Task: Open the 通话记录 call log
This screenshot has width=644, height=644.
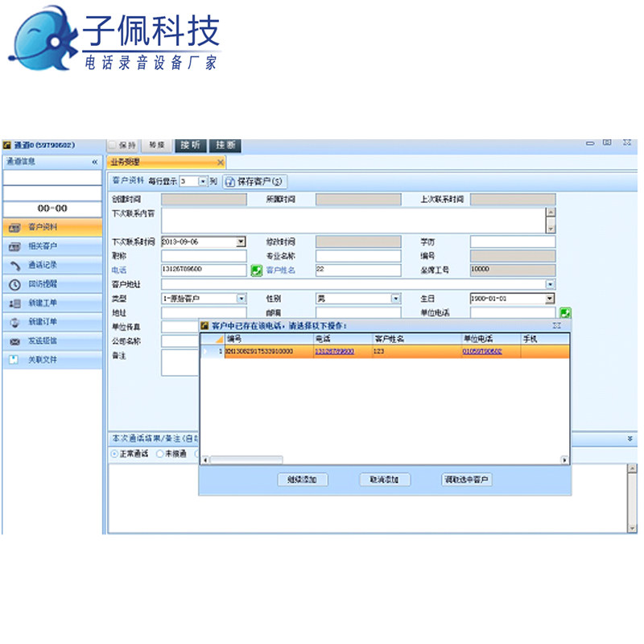Action: pos(43,266)
